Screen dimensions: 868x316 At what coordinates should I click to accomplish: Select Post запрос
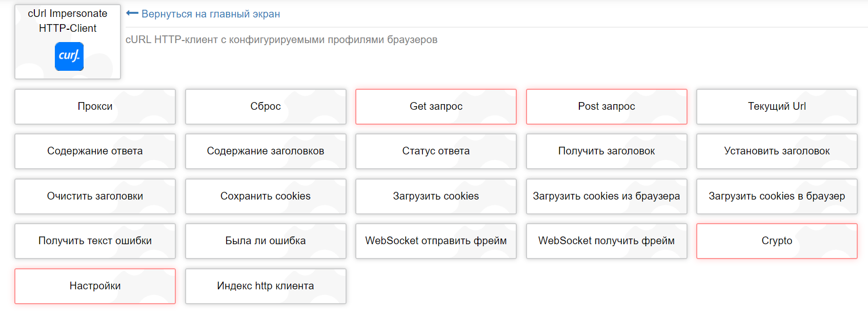coord(606,107)
